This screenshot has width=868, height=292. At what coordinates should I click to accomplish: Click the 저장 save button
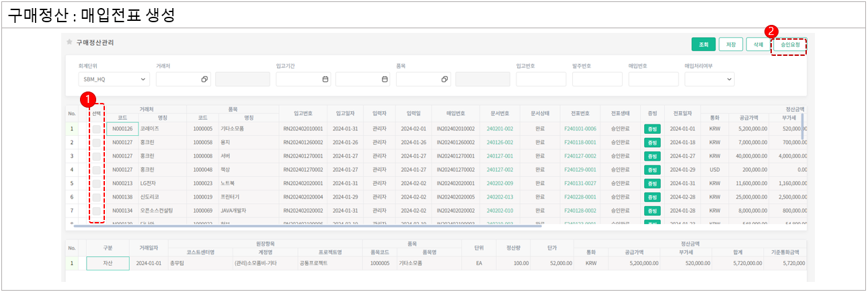click(730, 44)
